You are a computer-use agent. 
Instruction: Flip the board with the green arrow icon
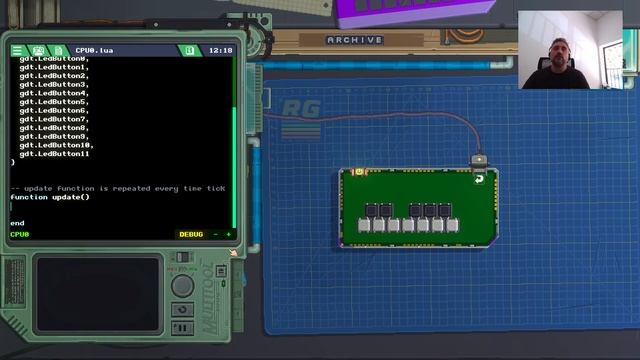[x=479, y=179]
